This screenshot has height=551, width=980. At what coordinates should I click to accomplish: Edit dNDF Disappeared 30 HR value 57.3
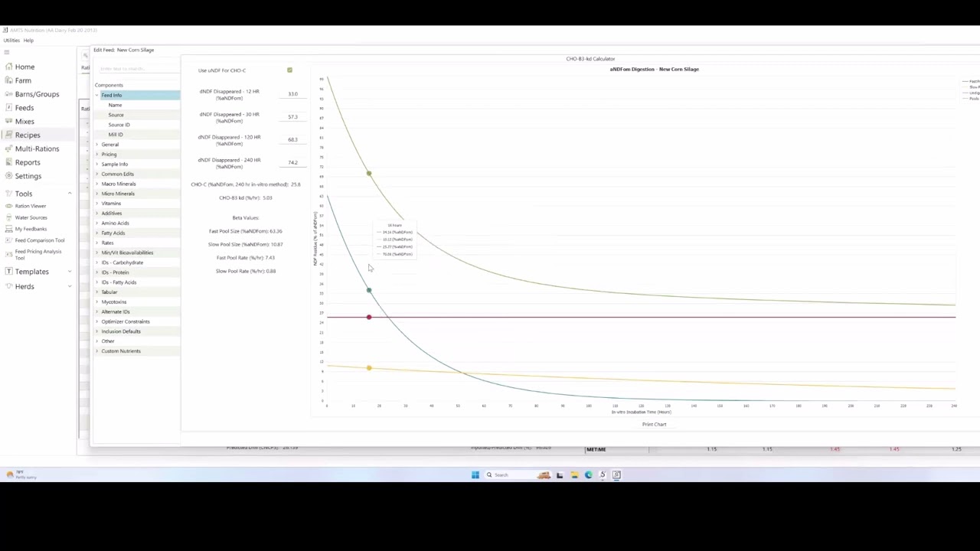tap(292, 117)
